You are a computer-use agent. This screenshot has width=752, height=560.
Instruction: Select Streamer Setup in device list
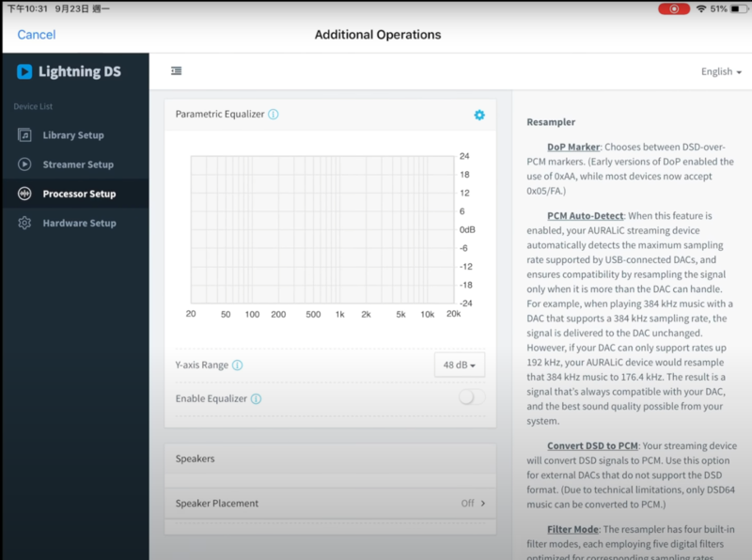(x=78, y=164)
